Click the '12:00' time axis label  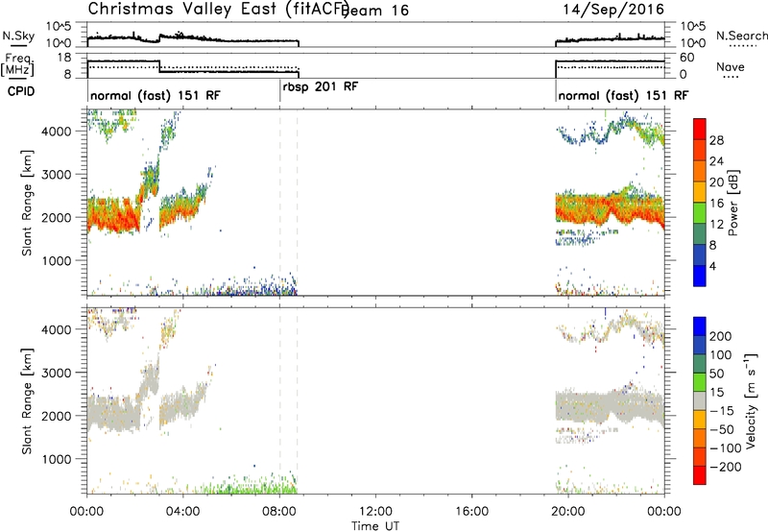(375, 512)
